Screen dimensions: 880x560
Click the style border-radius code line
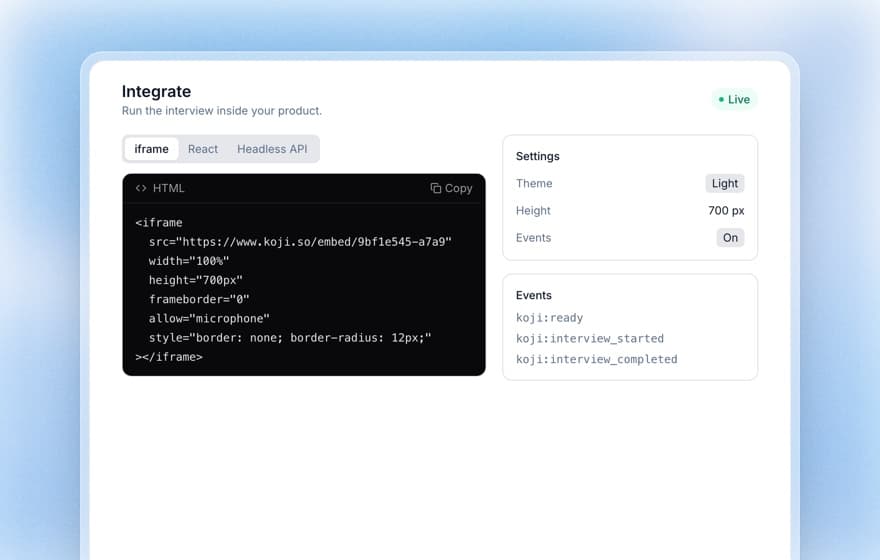point(290,338)
